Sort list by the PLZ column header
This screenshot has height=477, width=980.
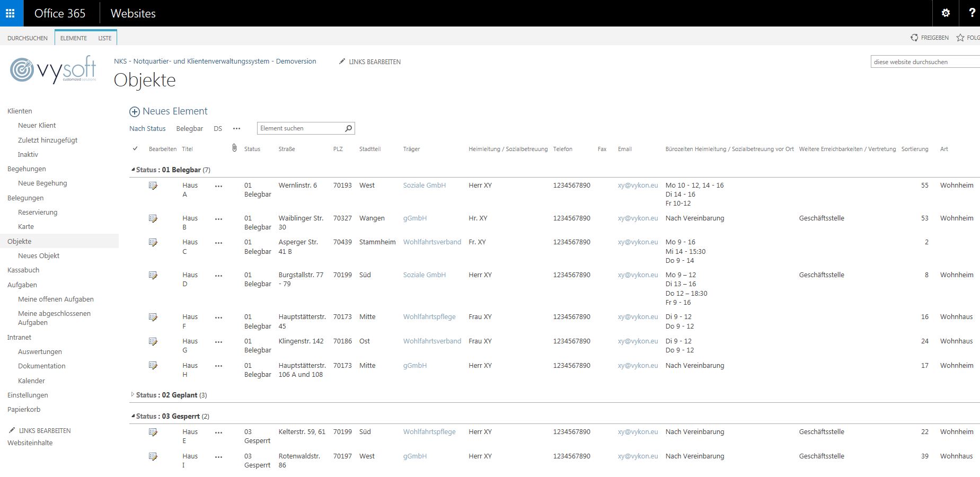[338, 149]
